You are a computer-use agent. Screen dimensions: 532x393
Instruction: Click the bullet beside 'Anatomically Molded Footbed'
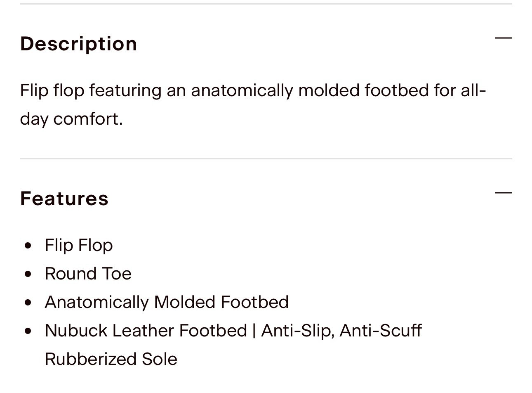coord(28,303)
